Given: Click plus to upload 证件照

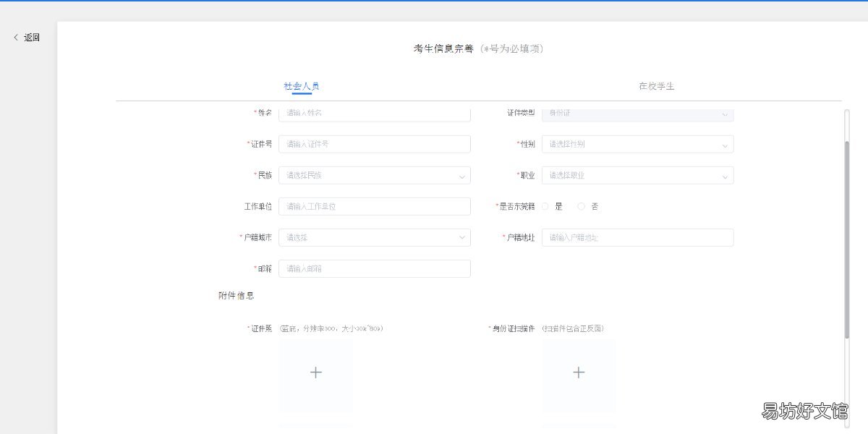Looking at the screenshot, I should point(316,373).
